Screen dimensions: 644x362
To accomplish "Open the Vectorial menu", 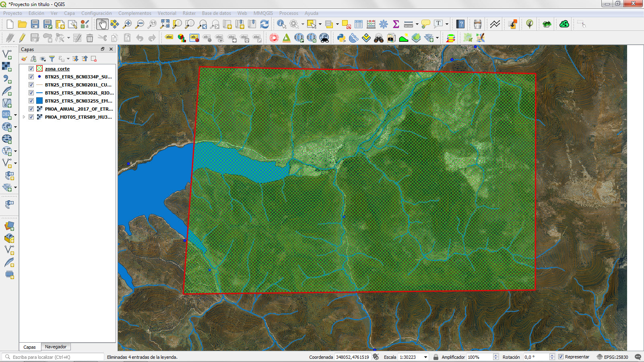I will [x=167, y=13].
